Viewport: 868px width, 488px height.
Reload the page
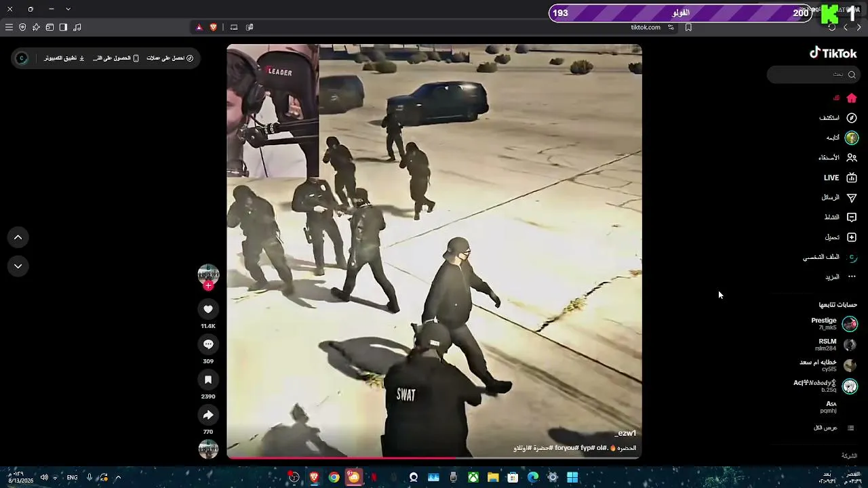click(x=832, y=27)
